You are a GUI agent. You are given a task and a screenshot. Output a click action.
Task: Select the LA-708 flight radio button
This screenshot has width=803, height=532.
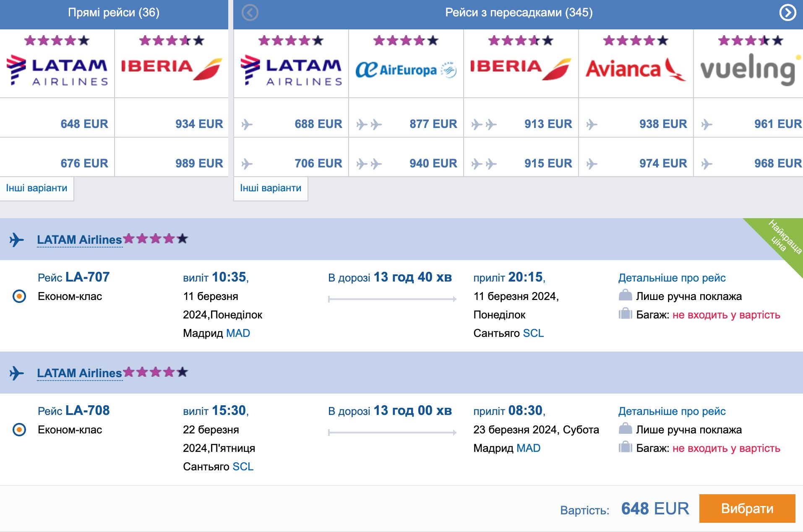point(19,430)
